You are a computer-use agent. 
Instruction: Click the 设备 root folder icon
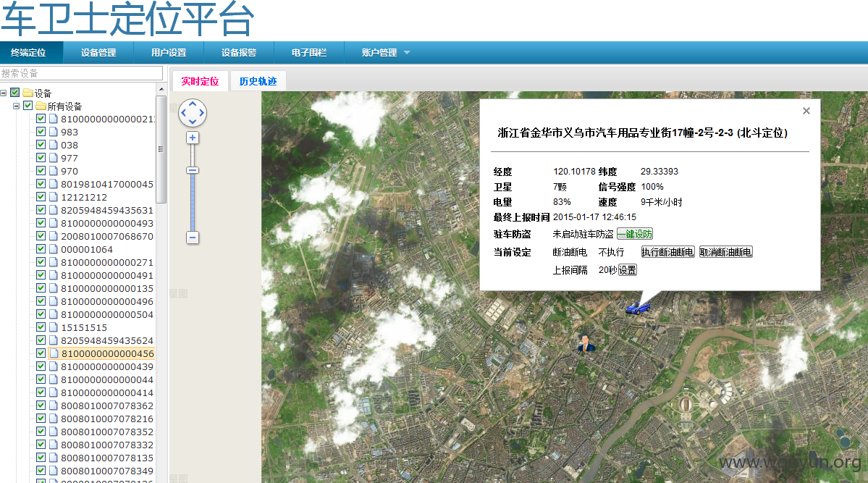click(28, 93)
